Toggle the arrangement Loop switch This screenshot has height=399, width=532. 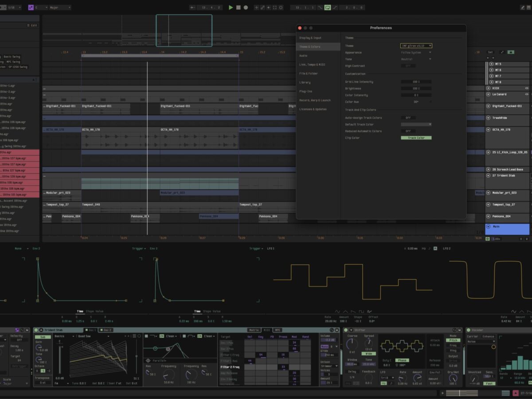[328, 8]
